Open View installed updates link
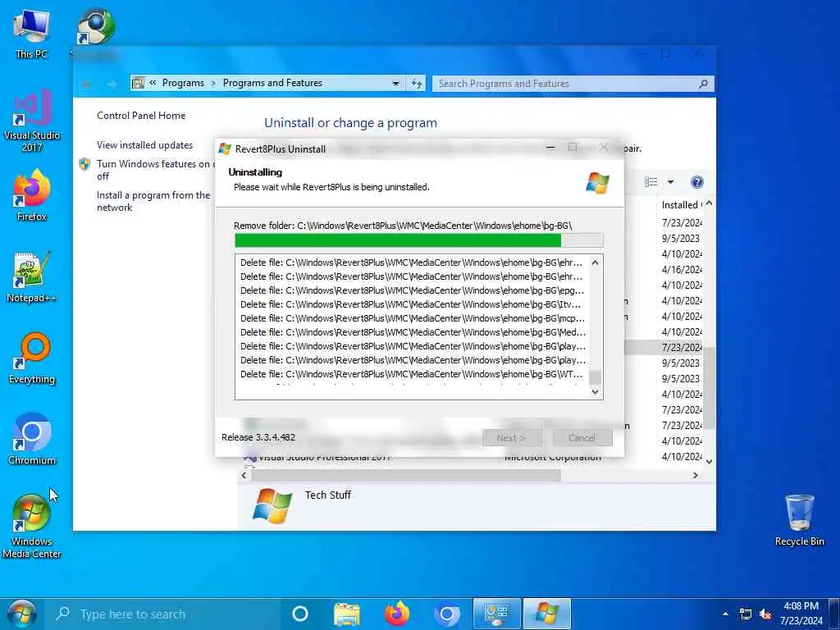This screenshot has width=840, height=630. 144,144
